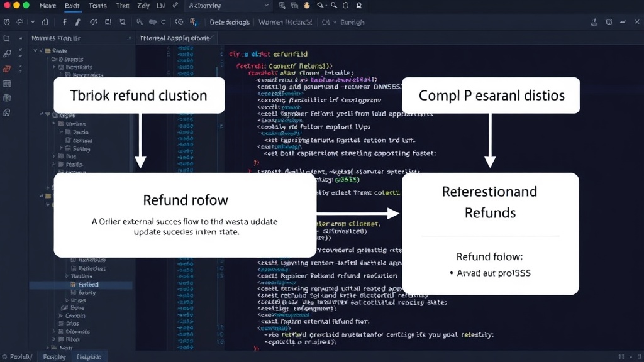Screen dimensions: 644x362
Task: Expand the "Sicdes" tree folder
Action: coord(54,124)
